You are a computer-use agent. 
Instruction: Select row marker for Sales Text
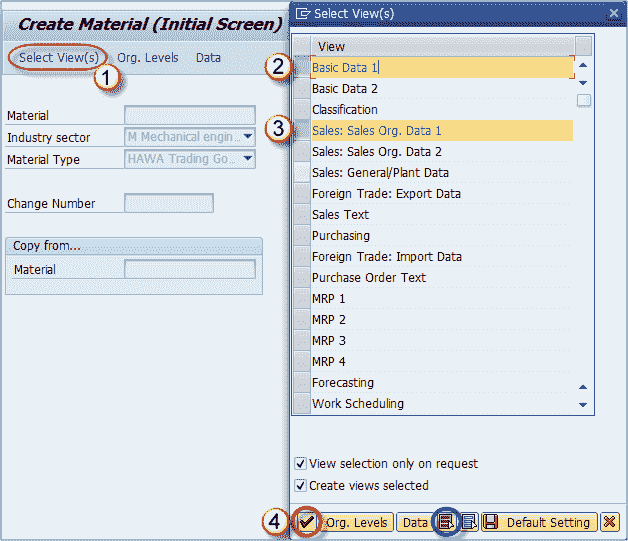click(302, 214)
